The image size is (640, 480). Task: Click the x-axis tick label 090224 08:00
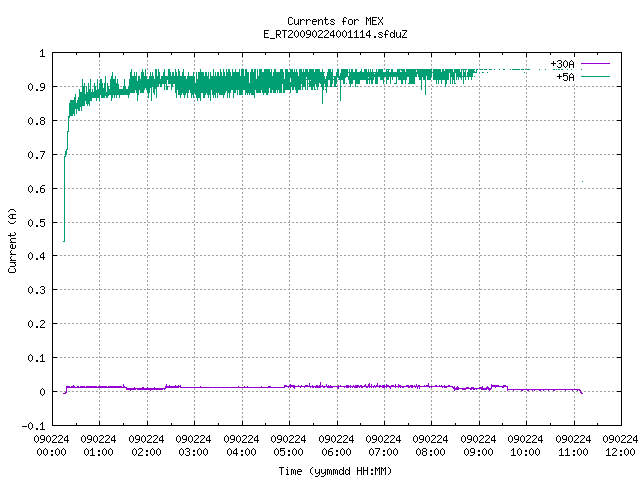[x=431, y=446]
